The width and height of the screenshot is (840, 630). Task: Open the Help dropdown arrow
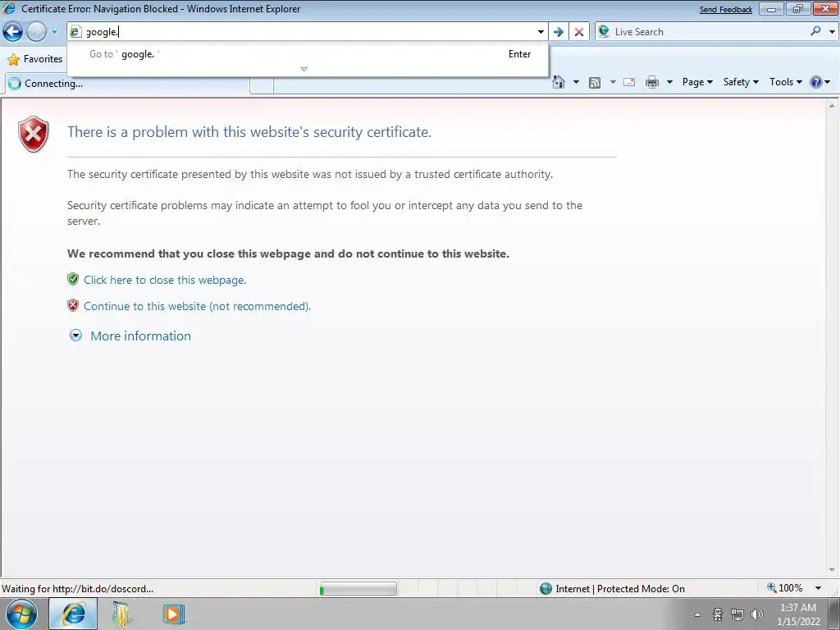point(828,82)
